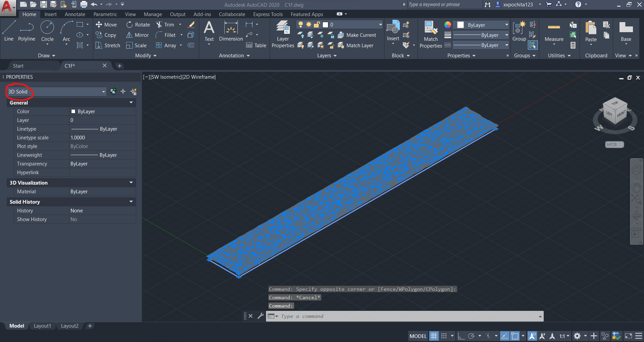Click the Make Current layer button
644x342 pixels.
pos(357,35)
